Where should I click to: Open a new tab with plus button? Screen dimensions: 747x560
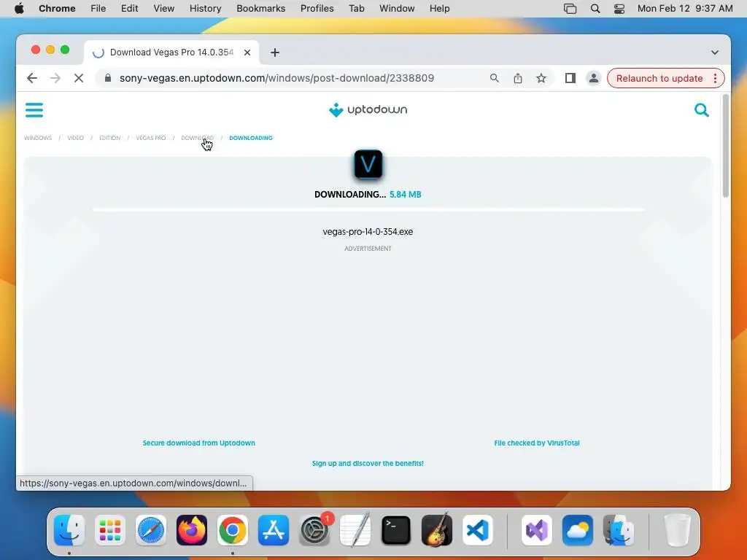tap(275, 52)
